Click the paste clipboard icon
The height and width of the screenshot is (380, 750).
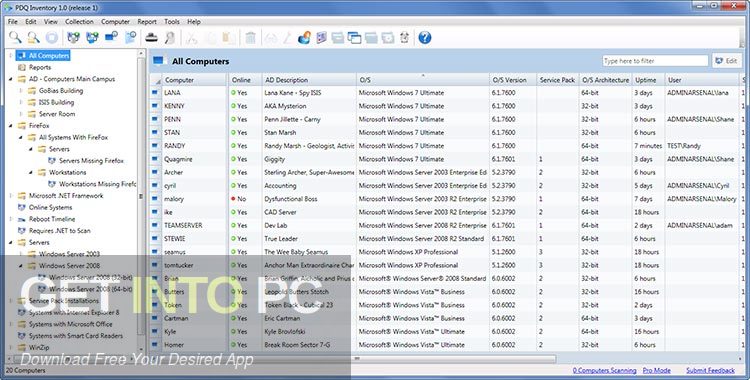(x=229, y=37)
